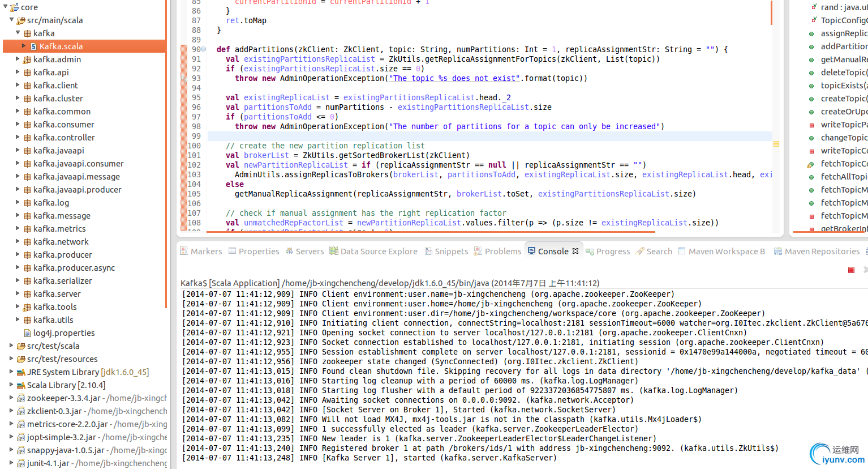868x469 pixels.
Task: Expand the kafka.javaapi.consumer package
Action: (18, 163)
